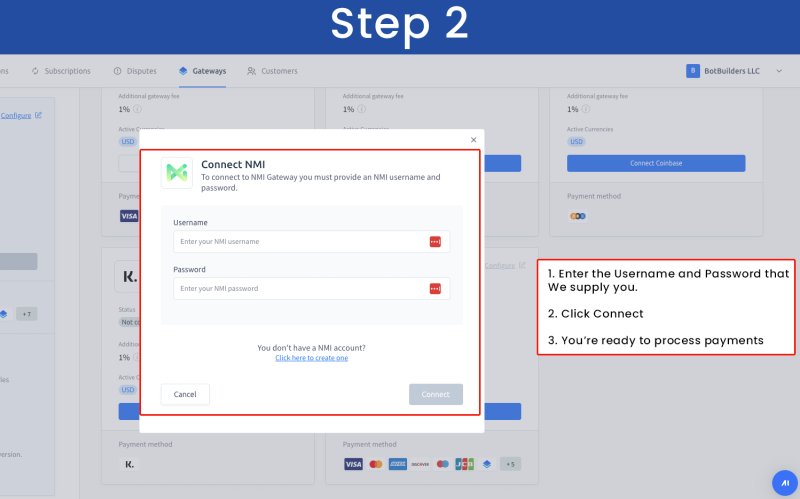Click the Disputes info circle icon
Screen dimensions: 800x499
117,71
